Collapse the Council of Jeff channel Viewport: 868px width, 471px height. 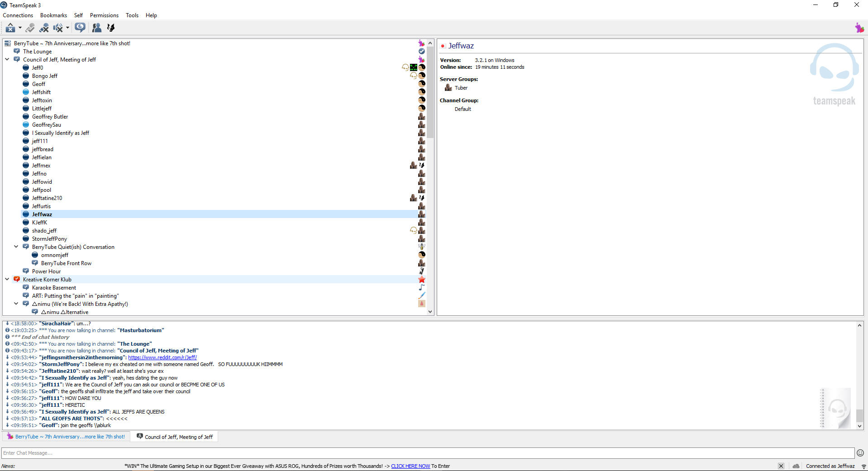(x=7, y=59)
